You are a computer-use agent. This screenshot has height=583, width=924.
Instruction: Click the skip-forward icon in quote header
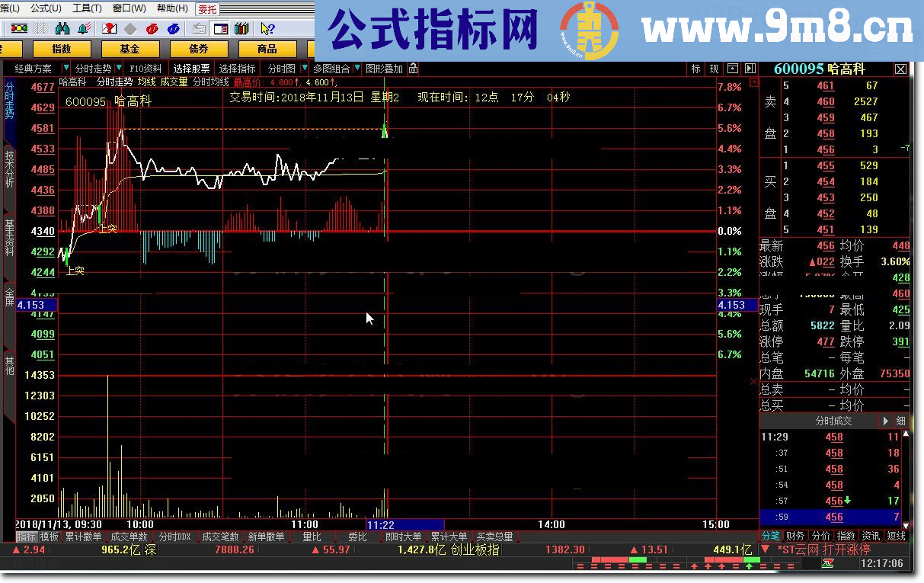[750, 69]
